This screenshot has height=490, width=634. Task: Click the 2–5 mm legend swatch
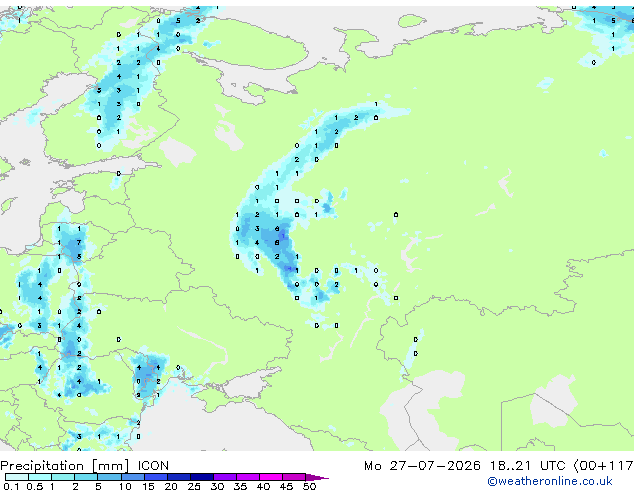coord(86,477)
